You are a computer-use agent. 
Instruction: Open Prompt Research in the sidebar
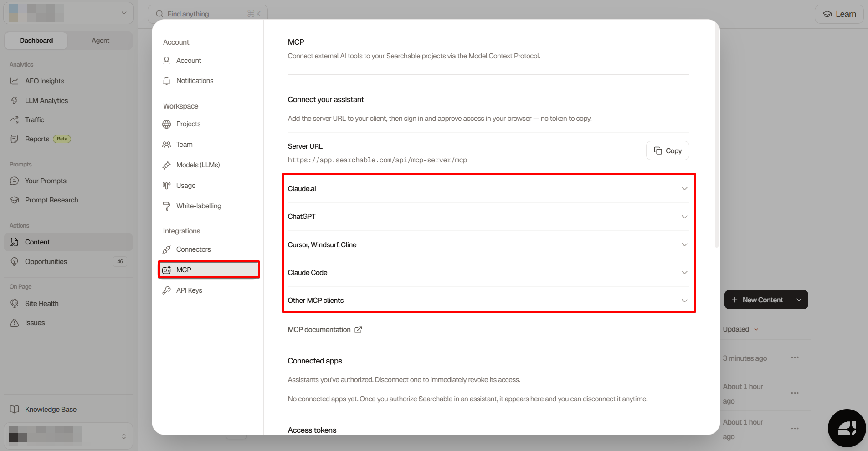click(x=68, y=200)
